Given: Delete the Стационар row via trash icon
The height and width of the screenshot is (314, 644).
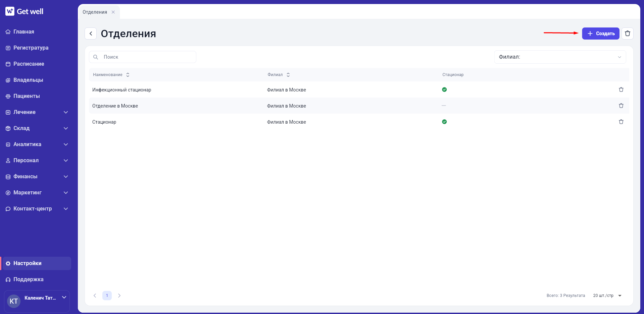Looking at the screenshot, I should [x=621, y=122].
